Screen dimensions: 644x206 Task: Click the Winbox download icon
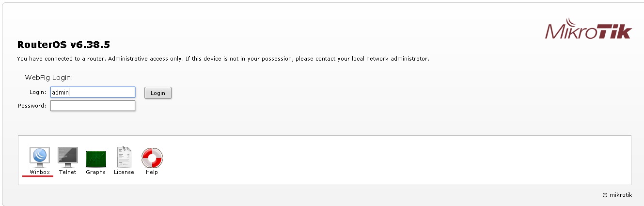40,157
